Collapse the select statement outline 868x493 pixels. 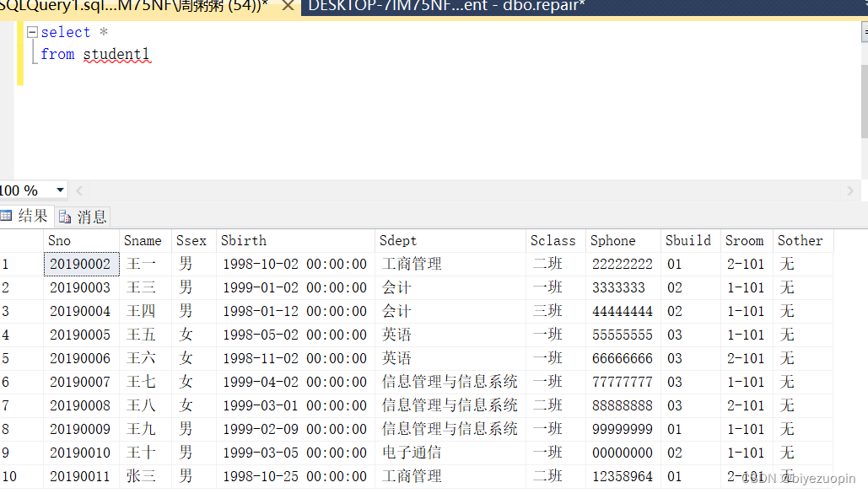[x=32, y=32]
